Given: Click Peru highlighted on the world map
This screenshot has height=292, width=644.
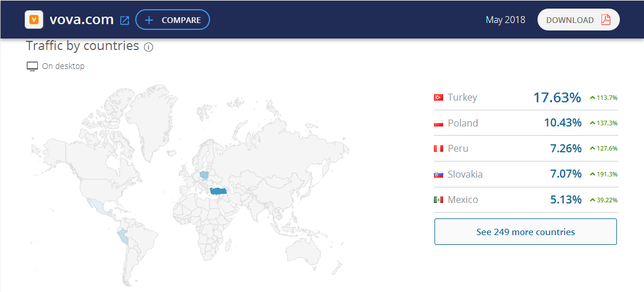Looking at the screenshot, I should [x=123, y=237].
